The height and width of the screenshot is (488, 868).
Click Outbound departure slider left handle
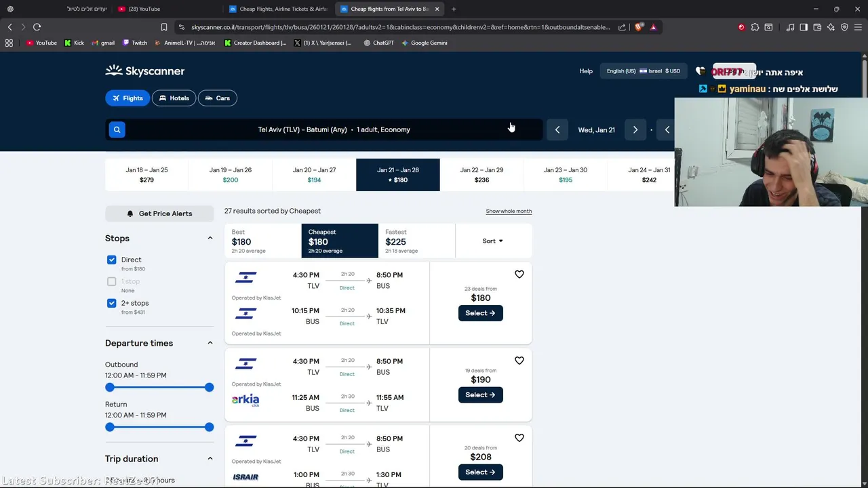(110, 387)
